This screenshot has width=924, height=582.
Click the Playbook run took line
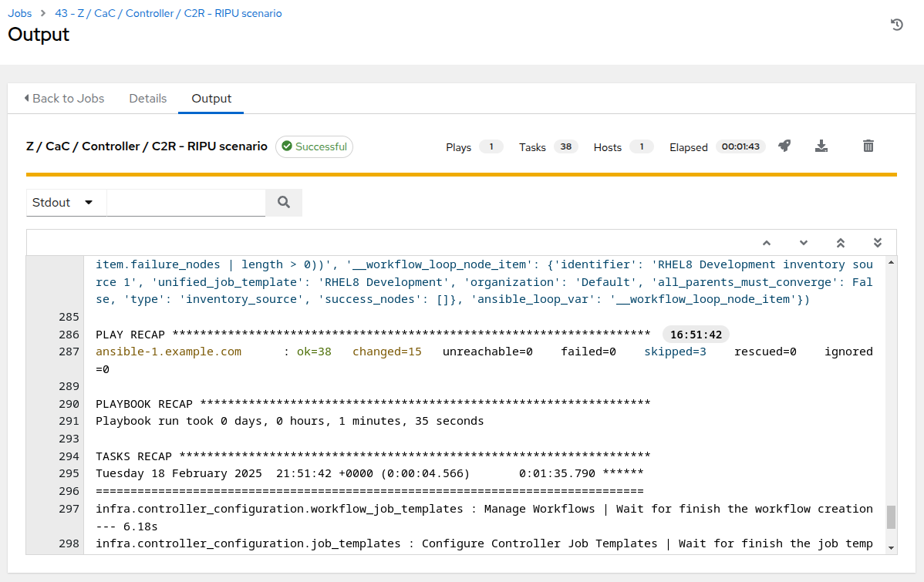point(290,421)
